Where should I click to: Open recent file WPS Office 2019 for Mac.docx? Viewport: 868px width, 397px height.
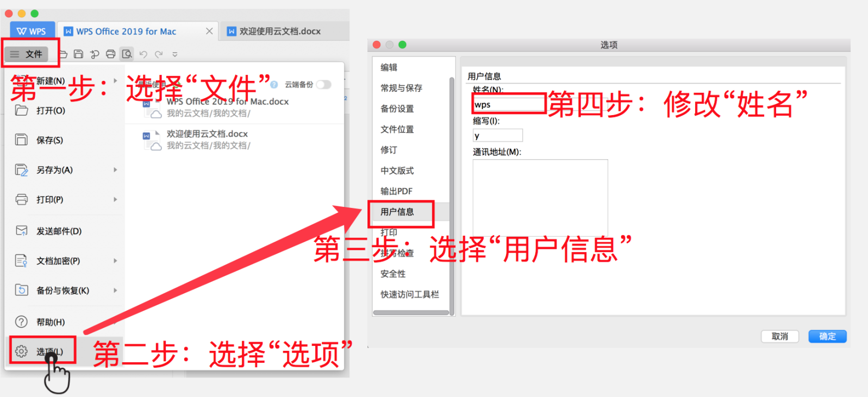[235, 107]
